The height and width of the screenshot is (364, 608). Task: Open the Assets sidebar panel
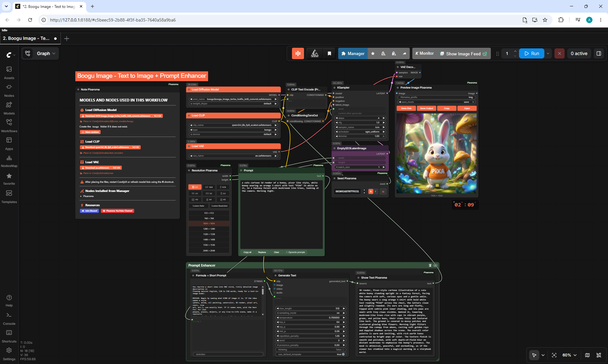(x=9, y=72)
